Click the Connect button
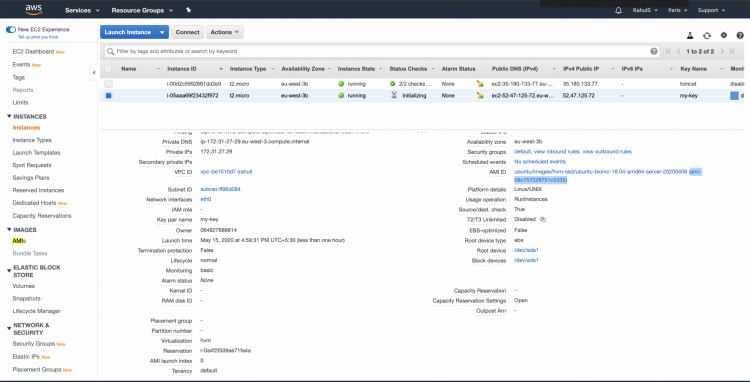The image size is (750, 382). (188, 32)
